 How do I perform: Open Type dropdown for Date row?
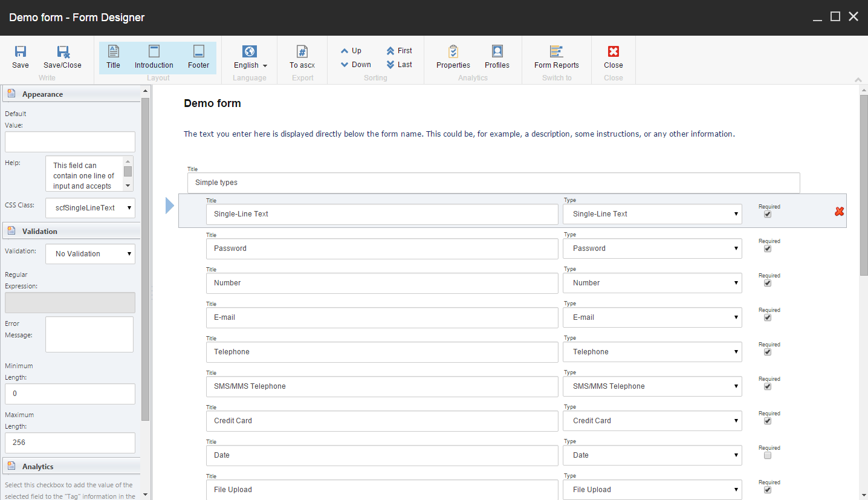[x=652, y=455]
